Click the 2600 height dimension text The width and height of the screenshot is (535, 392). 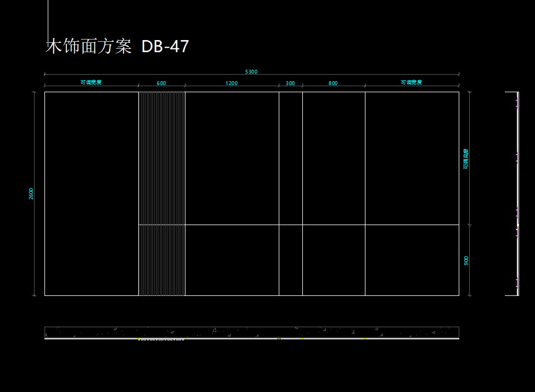pos(31,193)
